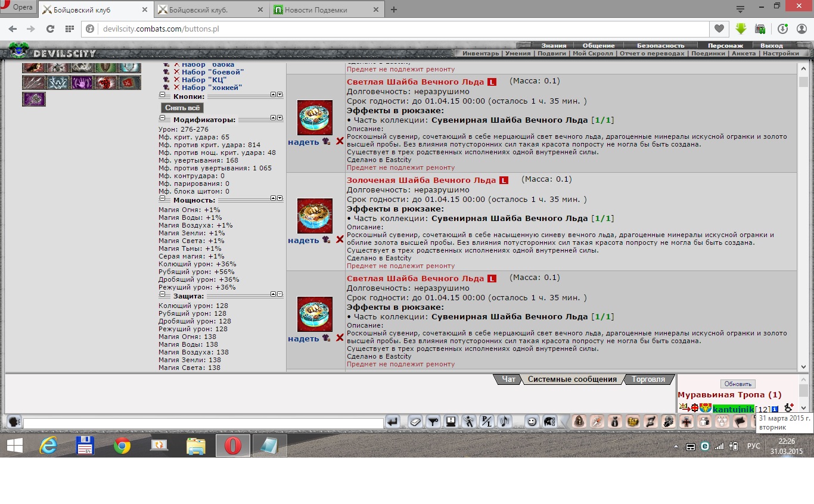Open the Анкета link
The width and height of the screenshot is (814, 504).
pos(743,53)
